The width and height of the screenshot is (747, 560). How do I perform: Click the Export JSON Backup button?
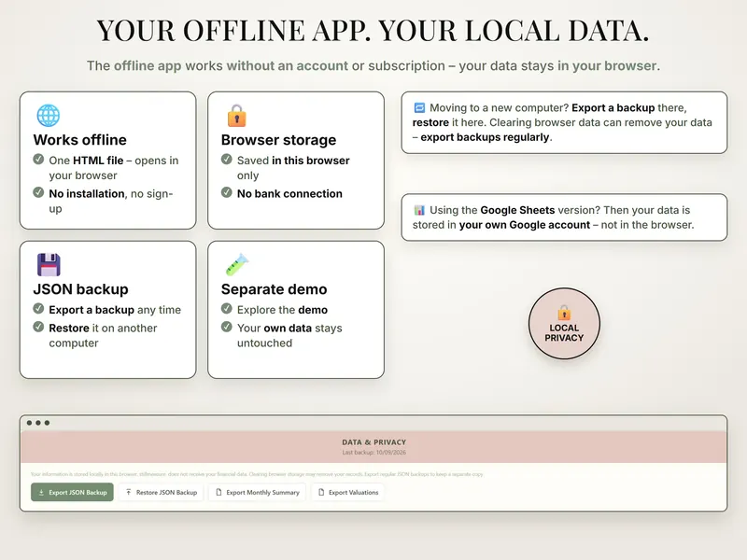[73, 493]
